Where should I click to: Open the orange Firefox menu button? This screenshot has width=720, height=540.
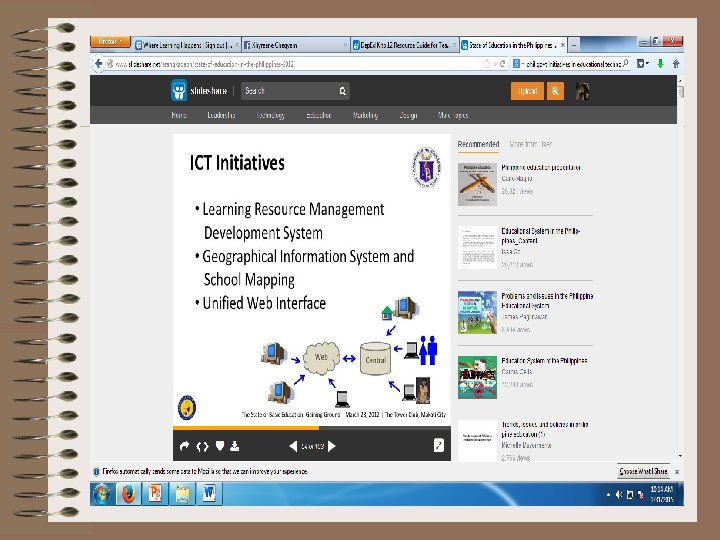coord(110,41)
